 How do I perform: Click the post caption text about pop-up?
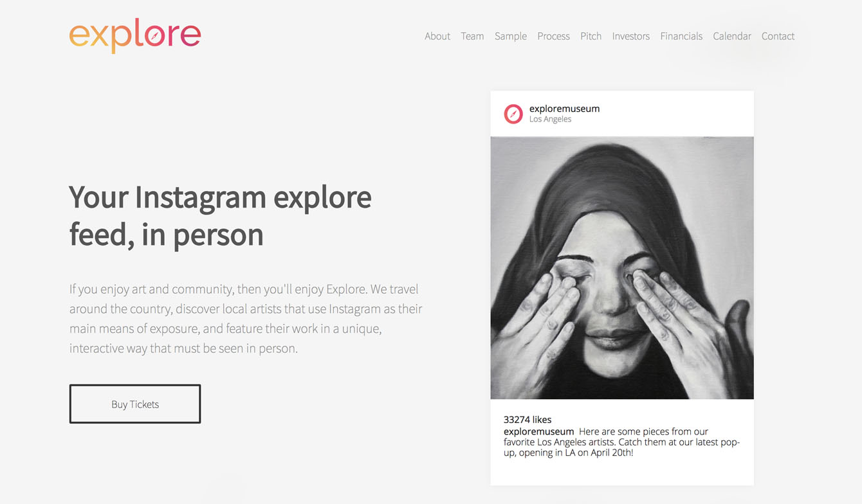point(622,442)
